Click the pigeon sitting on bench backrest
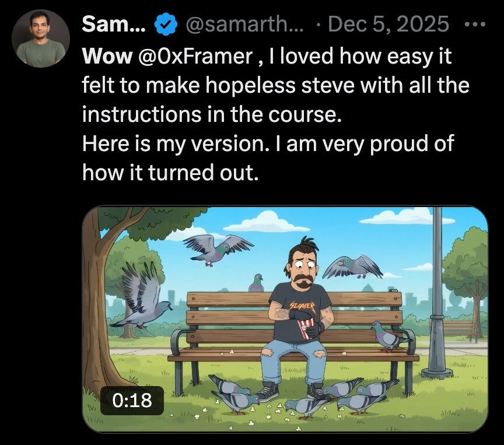This screenshot has height=445, width=504. tap(257, 283)
